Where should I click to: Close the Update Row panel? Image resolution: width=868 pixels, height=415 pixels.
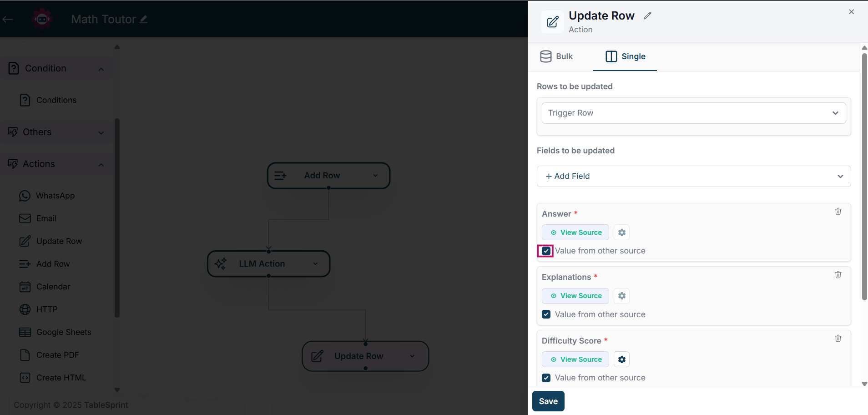coord(851,12)
